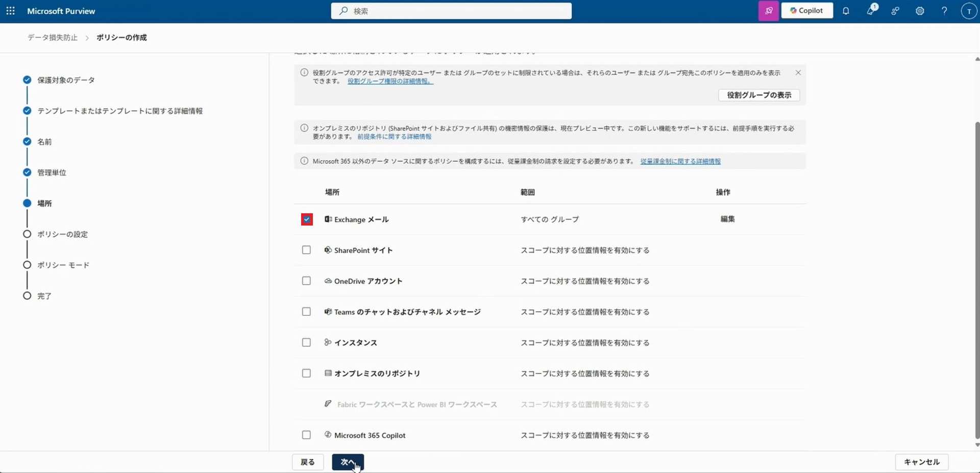This screenshot has height=473, width=980.
Task: Open the notifications bell
Action: tap(846, 11)
